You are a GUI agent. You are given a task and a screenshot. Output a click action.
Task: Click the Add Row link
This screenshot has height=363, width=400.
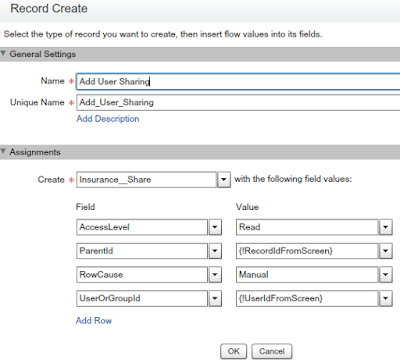coord(94,320)
